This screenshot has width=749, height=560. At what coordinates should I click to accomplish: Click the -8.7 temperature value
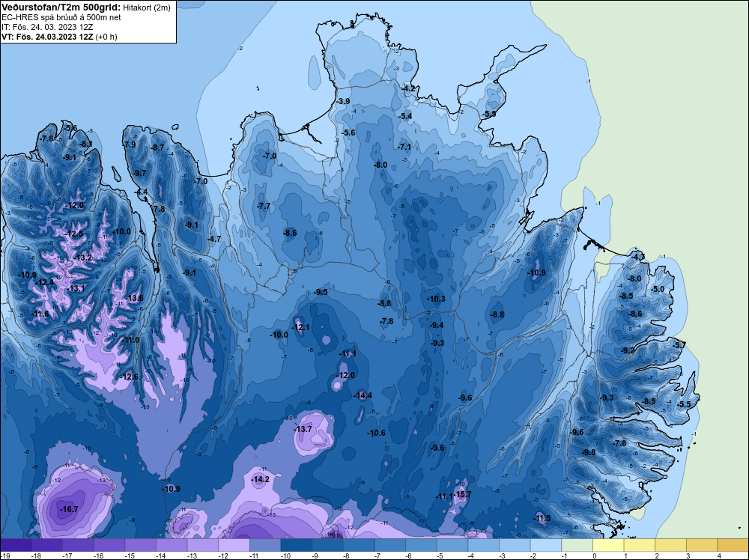[157, 147]
